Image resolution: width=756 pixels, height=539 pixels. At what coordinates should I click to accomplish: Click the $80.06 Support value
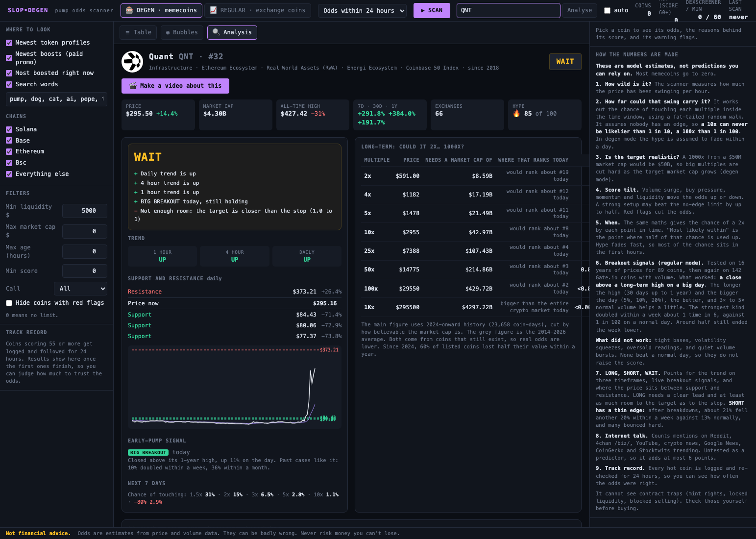306,326
